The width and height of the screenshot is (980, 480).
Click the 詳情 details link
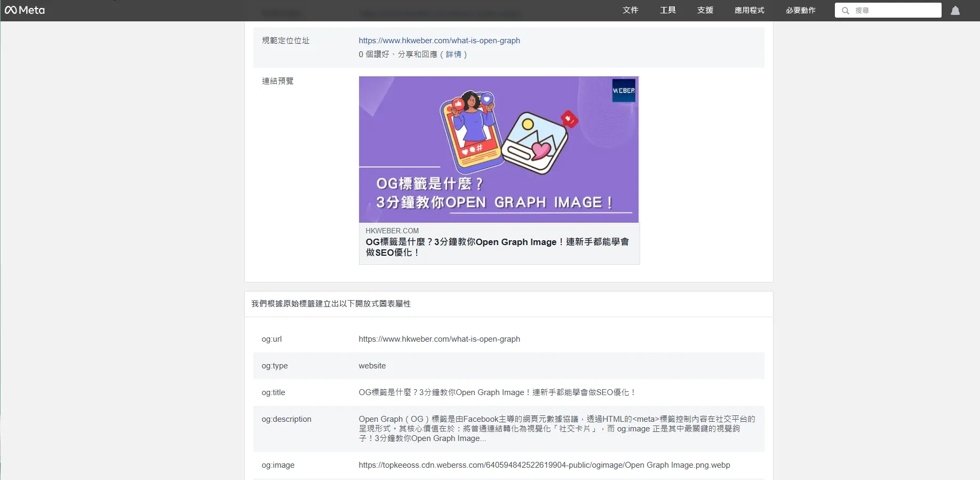tap(453, 54)
